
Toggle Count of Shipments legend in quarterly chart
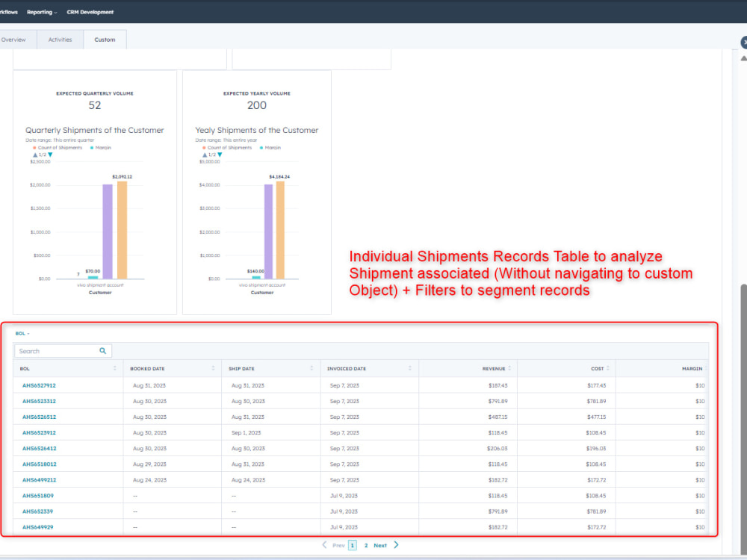point(58,148)
